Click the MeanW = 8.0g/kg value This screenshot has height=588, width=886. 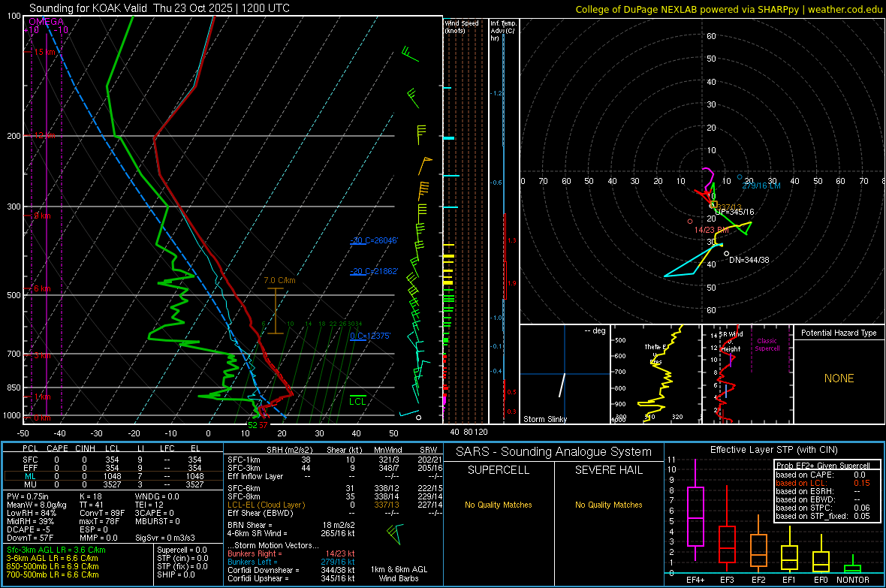point(36,505)
